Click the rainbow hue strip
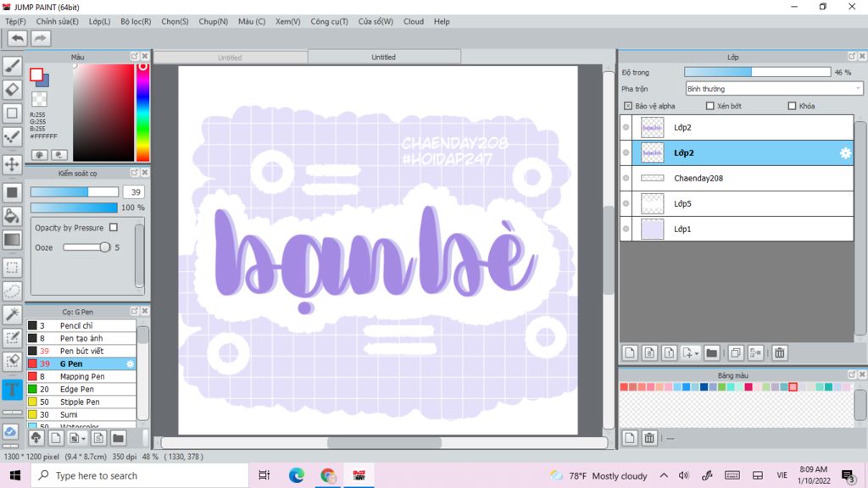This screenshot has height=488, width=868. point(142,113)
